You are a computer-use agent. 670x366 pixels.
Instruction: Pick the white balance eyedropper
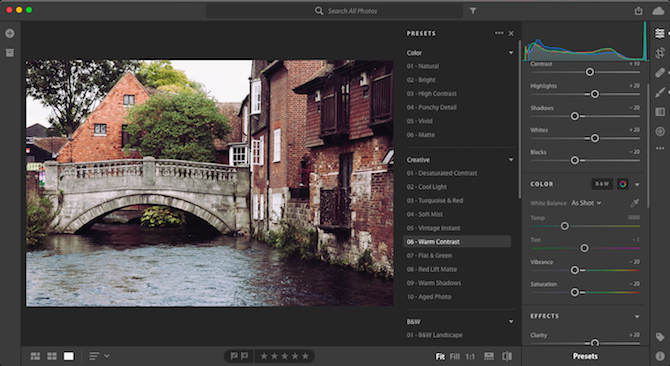pos(634,203)
